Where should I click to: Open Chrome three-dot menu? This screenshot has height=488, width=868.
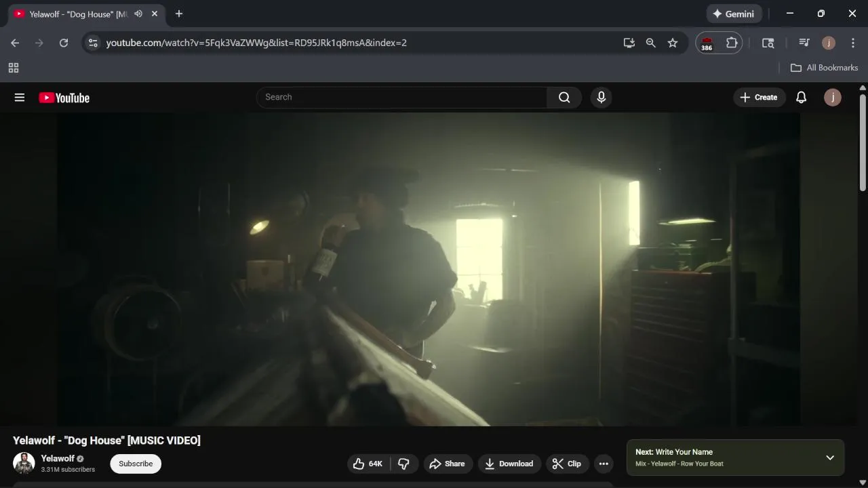tap(853, 43)
